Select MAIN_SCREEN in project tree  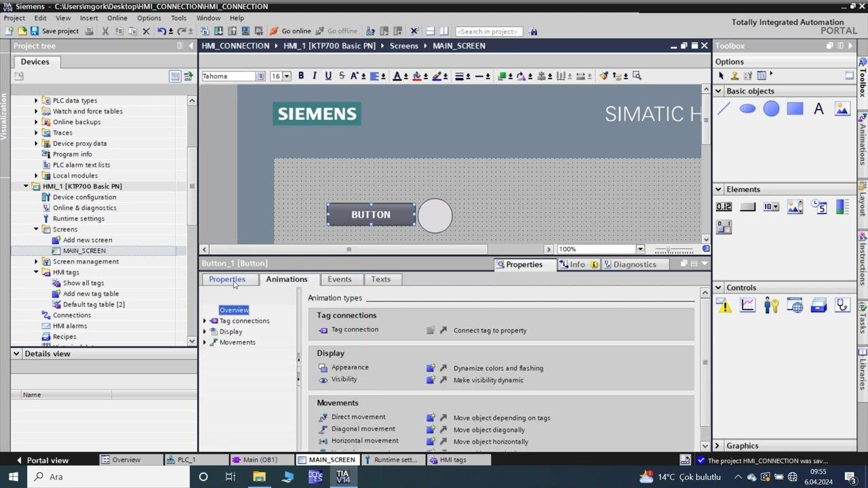[x=84, y=251]
